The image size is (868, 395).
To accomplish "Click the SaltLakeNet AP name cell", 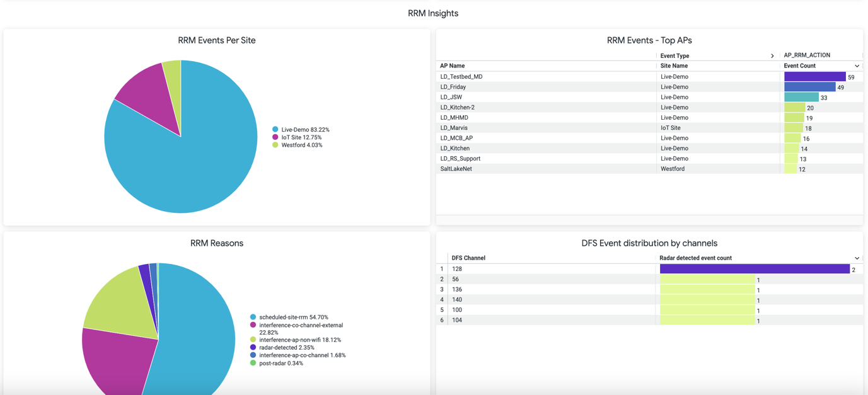I will [456, 169].
